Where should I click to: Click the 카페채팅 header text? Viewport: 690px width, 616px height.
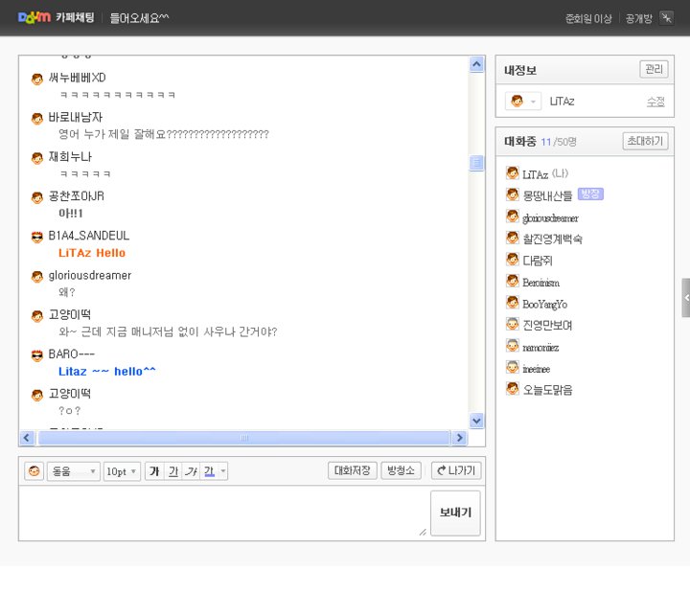(x=75, y=17)
